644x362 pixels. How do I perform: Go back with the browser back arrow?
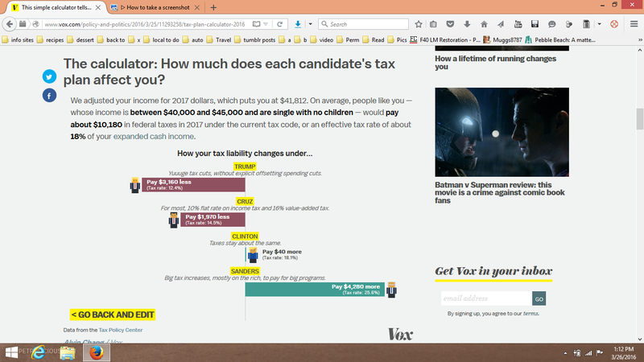tap(10, 24)
